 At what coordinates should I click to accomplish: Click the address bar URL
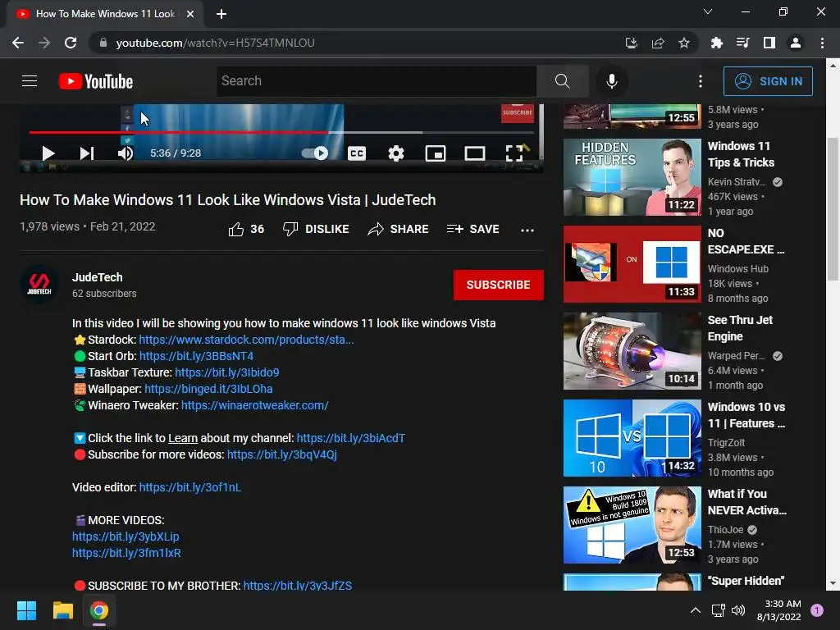216,43
